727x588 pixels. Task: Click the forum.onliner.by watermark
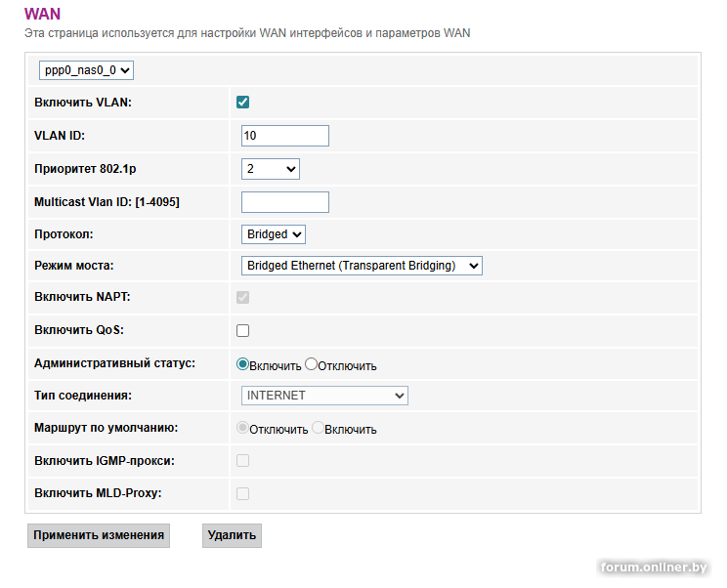pos(654,567)
